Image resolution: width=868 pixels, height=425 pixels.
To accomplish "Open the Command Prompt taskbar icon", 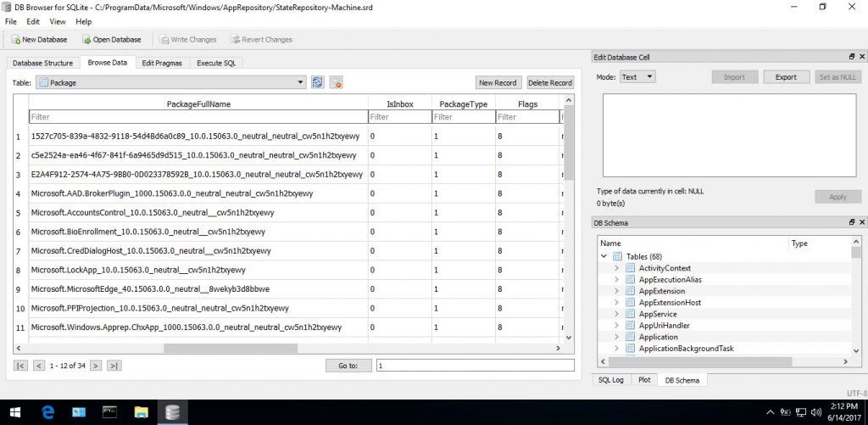I will [110, 412].
